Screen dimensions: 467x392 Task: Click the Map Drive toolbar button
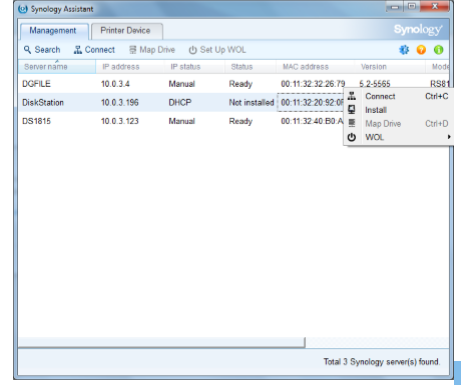pos(152,50)
